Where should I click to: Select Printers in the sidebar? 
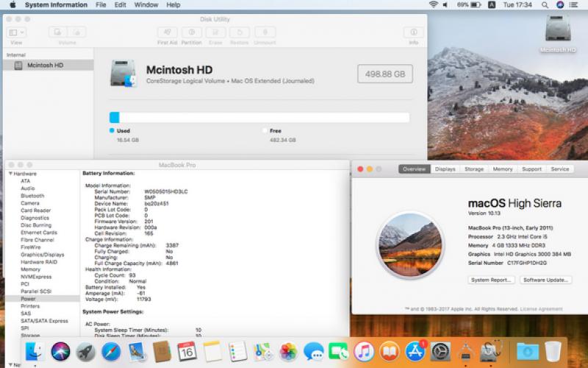30,306
